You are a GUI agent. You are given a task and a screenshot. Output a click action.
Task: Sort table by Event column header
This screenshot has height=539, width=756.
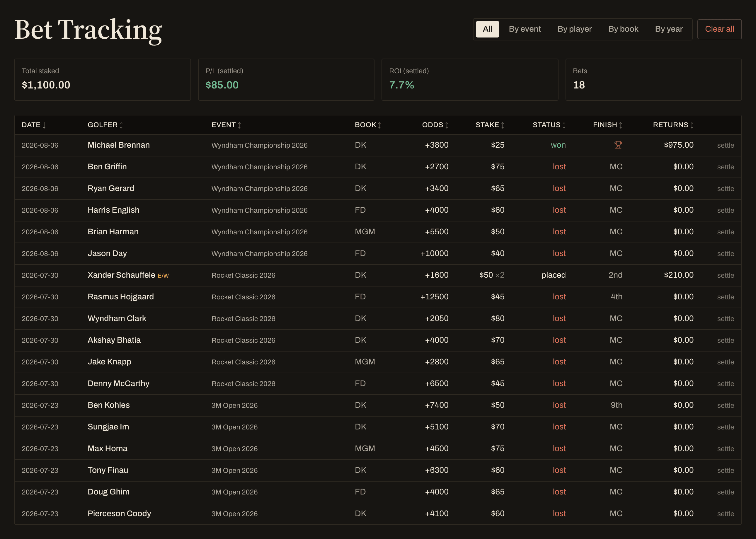(226, 125)
